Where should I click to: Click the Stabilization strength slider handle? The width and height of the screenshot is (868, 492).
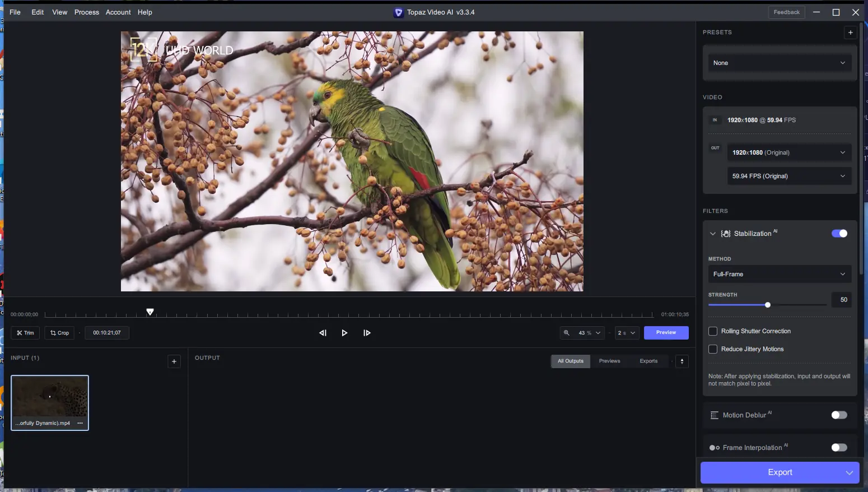pos(768,305)
